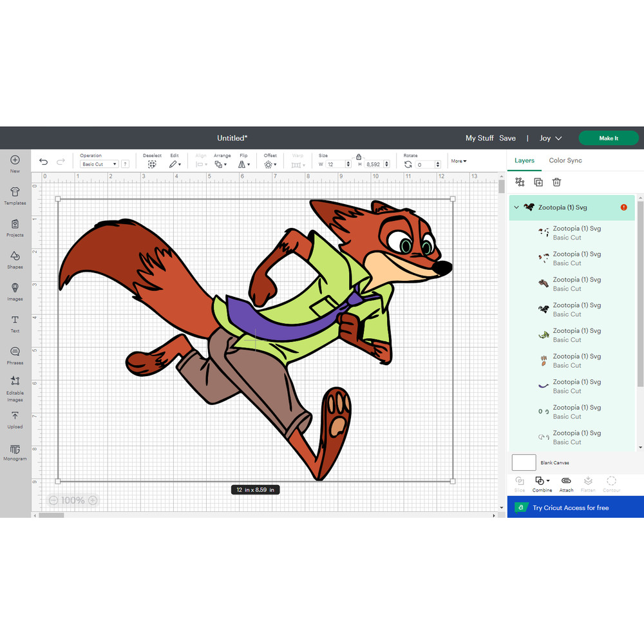Click the Blank Canvas color swatch
The height and width of the screenshot is (644, 644).
(x=524, y=462)
